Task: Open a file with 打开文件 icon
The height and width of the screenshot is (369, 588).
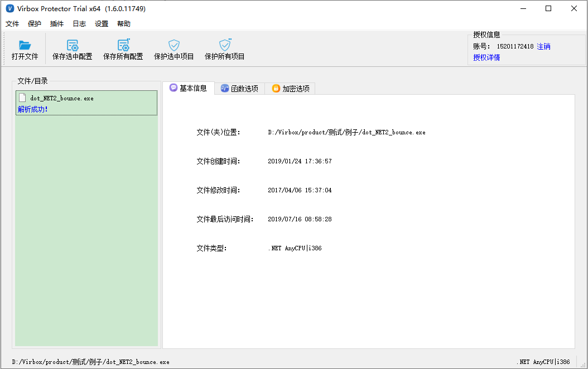Action: click(x=25, y=50)
